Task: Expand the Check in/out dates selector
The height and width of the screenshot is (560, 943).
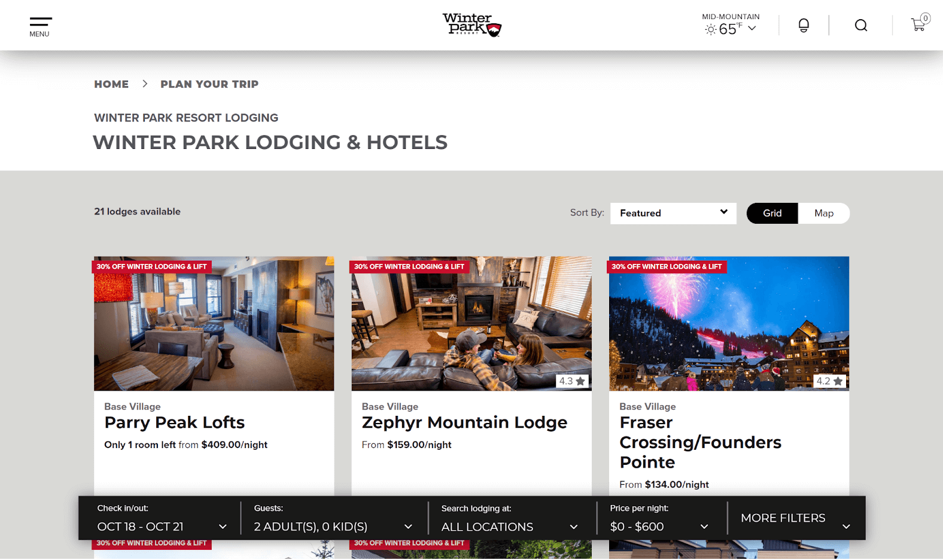Action: pos(162,518)
